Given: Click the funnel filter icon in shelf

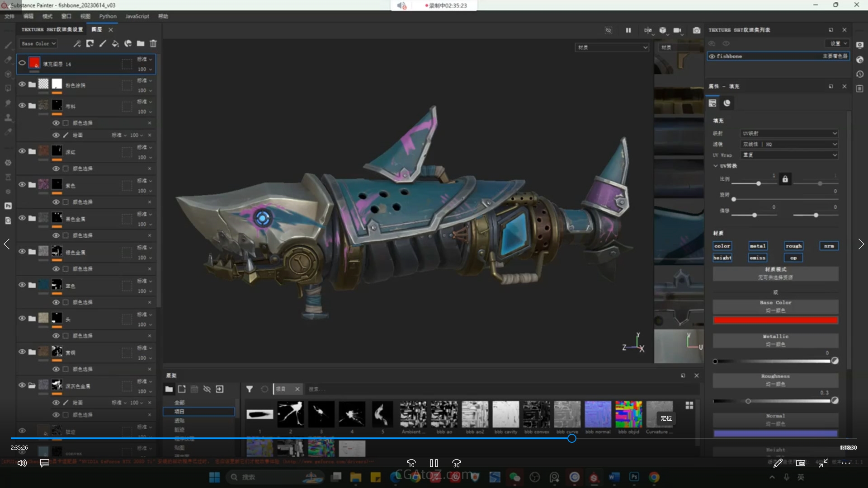Looking at the screenshot, I should (x=249, y=389).
